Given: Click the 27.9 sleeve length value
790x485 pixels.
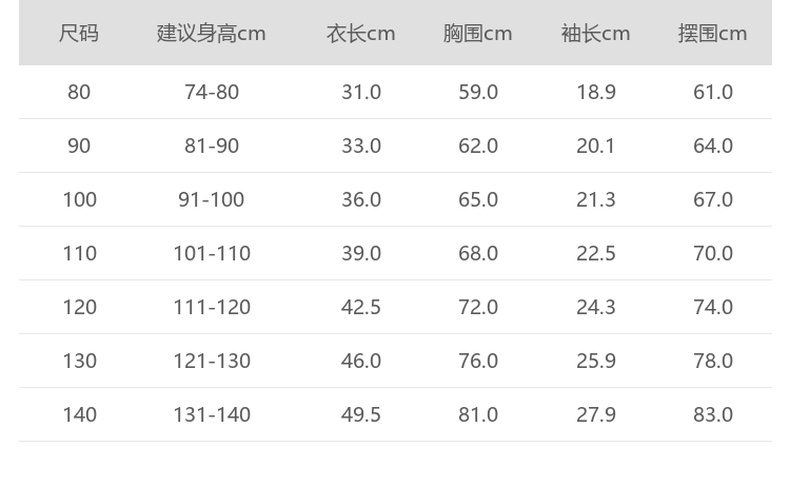Looking at the screenshot, I should tap(596, 415).
